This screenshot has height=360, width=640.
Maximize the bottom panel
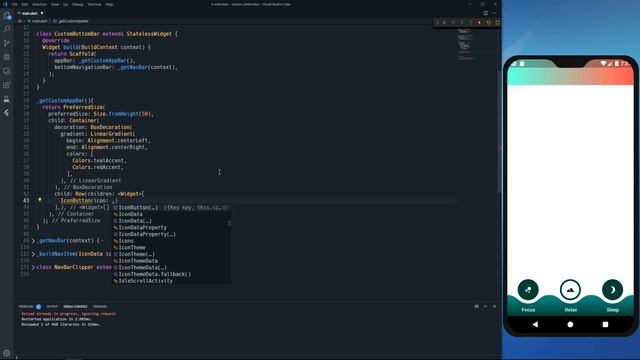point(485,306)
